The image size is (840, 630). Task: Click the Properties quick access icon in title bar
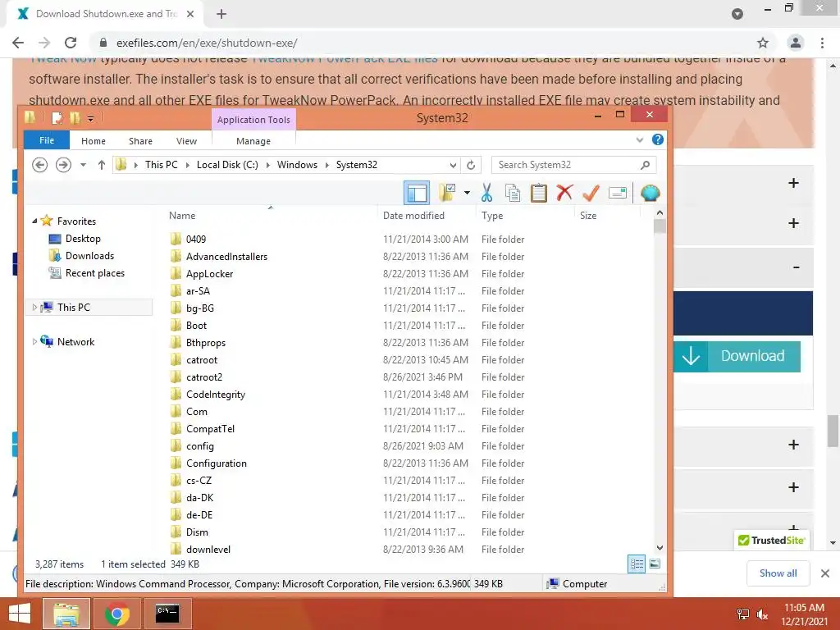pyautogui.click(x=57, y=118)
